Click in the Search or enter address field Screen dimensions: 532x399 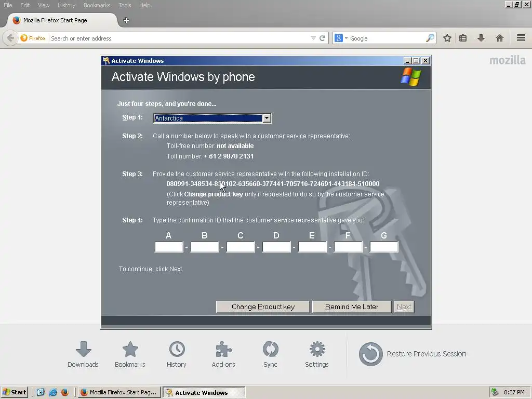tap(179, 38)
